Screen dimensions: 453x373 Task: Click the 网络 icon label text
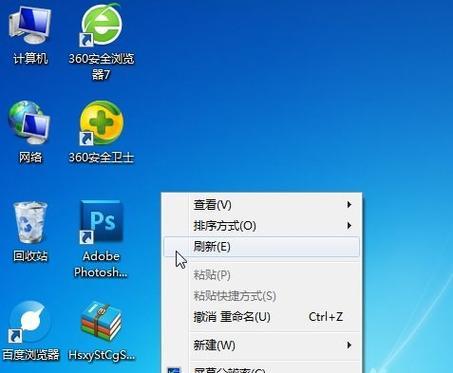pos(30,157)
